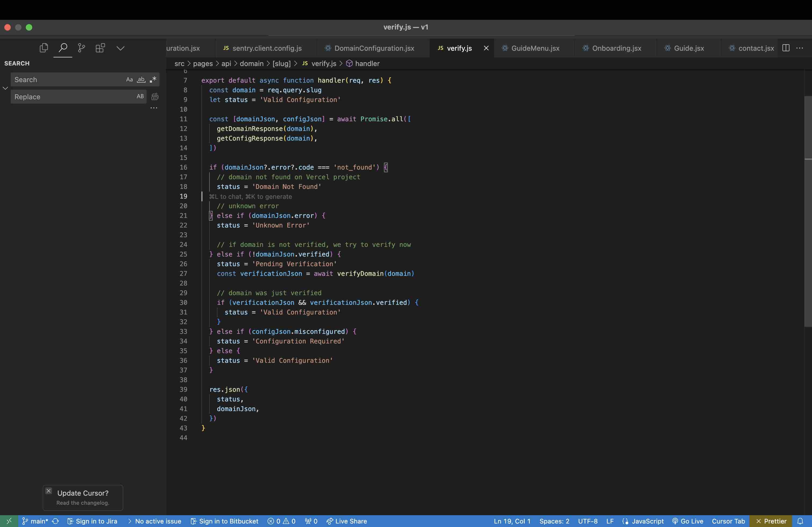Toggle Match Case in search box
The image size is (812, 527).
[129, 80]
